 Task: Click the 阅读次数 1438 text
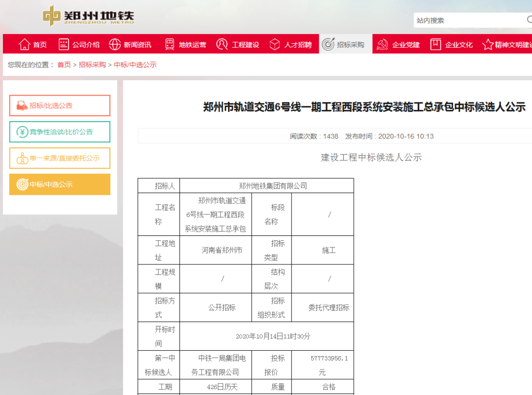coord(314,136)
